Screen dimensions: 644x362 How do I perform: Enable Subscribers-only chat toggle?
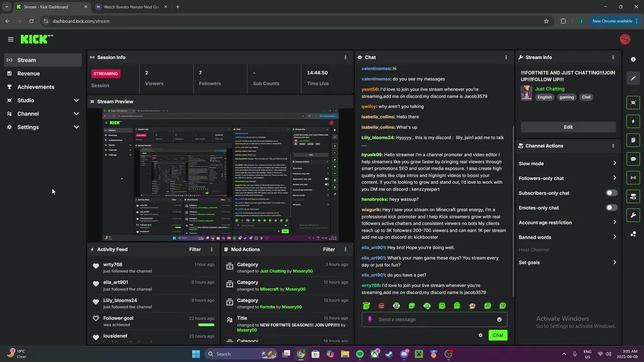[611, 193]
